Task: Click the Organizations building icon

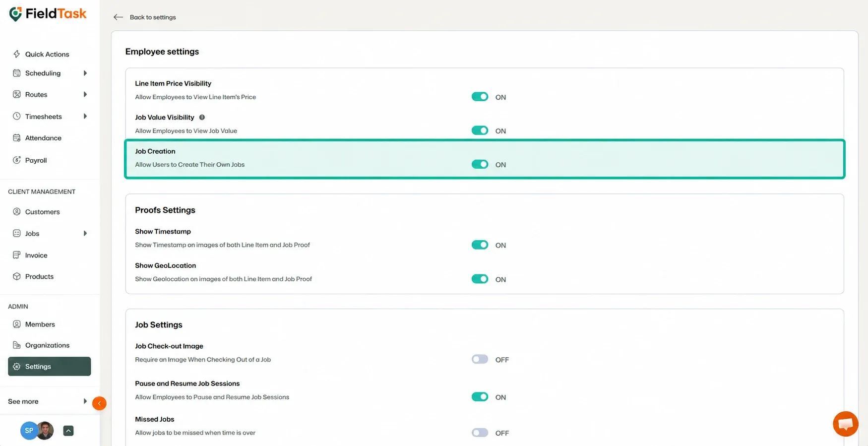Action: tap(17, 345)
